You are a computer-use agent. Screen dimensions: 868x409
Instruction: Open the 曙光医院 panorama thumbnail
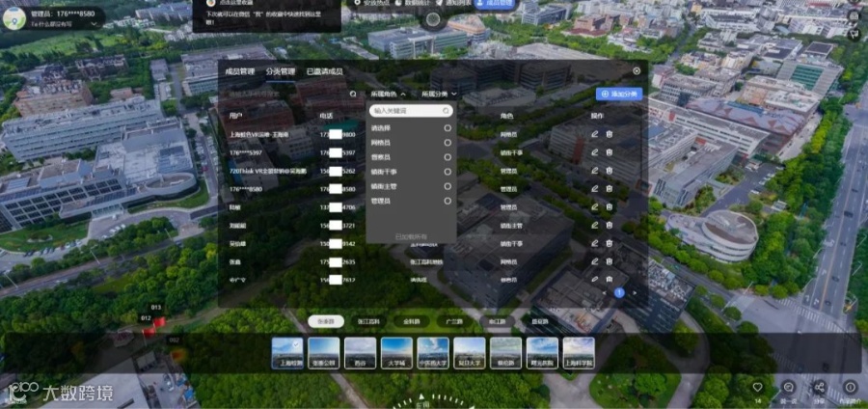click(x=542, y=353)
